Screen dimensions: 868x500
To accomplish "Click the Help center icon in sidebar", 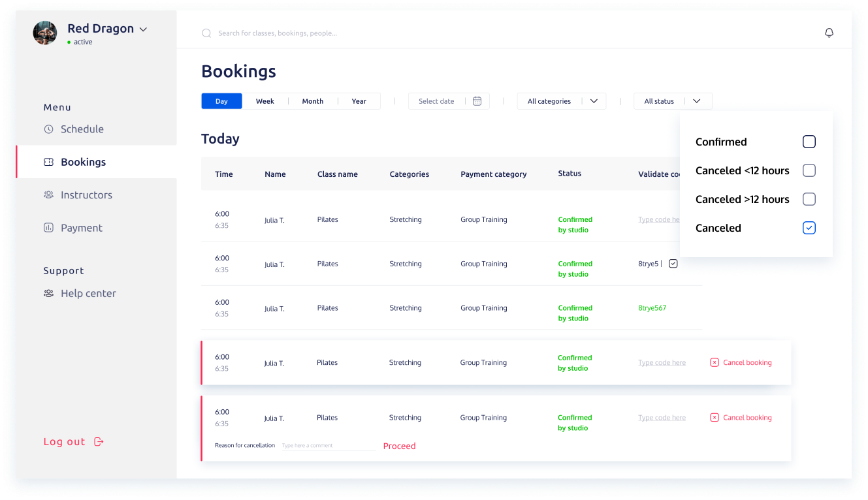I will click(48, 294).
